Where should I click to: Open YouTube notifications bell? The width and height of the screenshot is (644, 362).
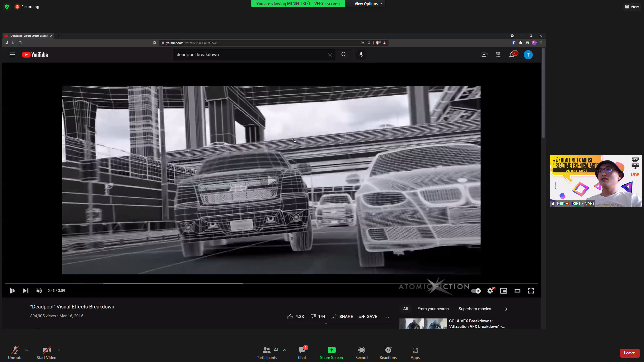(512, 55)
